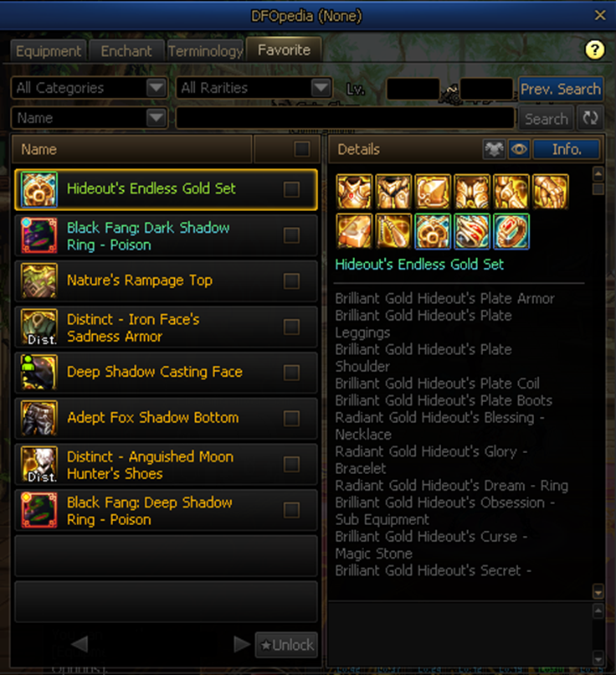The height and width of the screenshot is (675, 616).
Task: Click the Nature's Rampage Top item icon
Action: pyautogui.click(x=39, y=281)
